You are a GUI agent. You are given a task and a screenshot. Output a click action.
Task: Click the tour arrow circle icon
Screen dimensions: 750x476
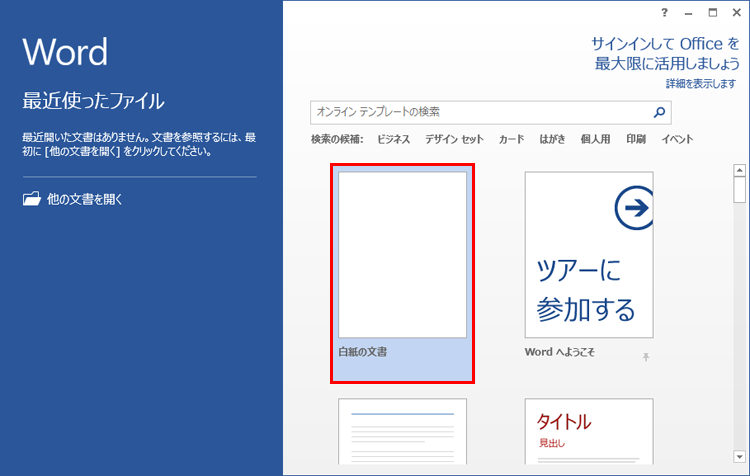click(634, 208)
